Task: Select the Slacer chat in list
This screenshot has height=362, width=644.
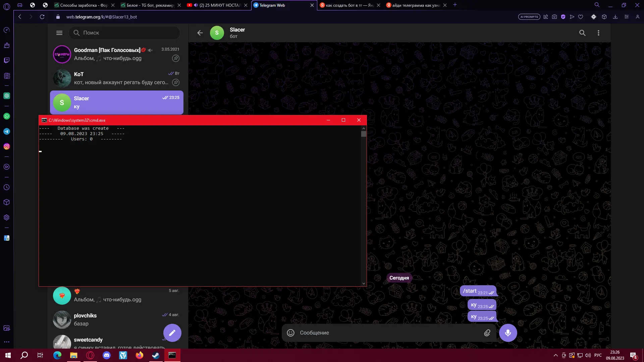Action: tap(117, 103)
